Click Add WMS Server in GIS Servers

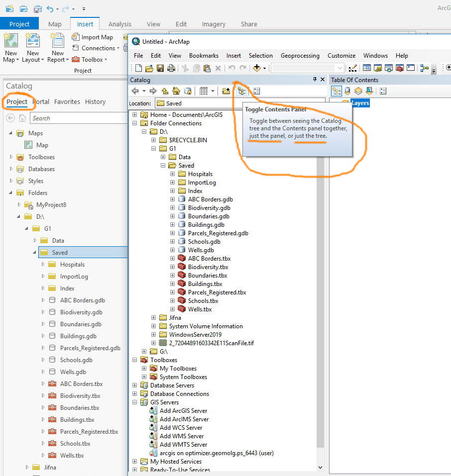pyautogui.click(x=181, y=436)
